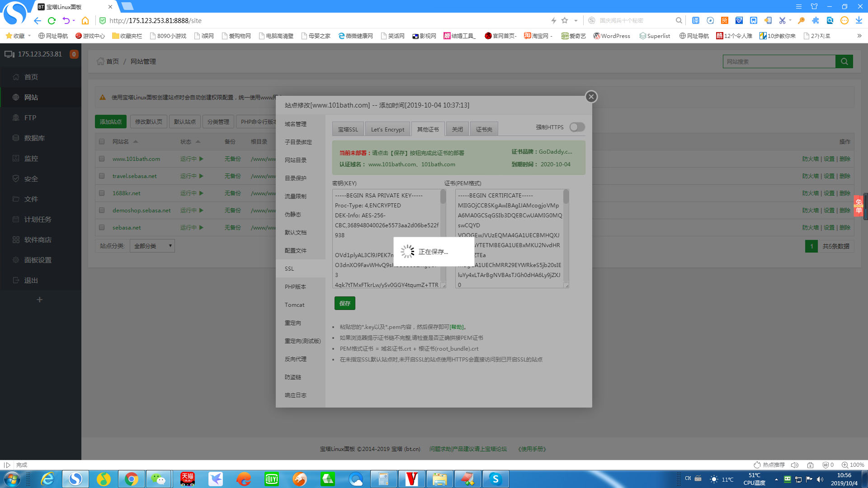The height and width of the screenshot is (488, 868).
Task: Click the green 保存 button
Action: pos(344,303)
